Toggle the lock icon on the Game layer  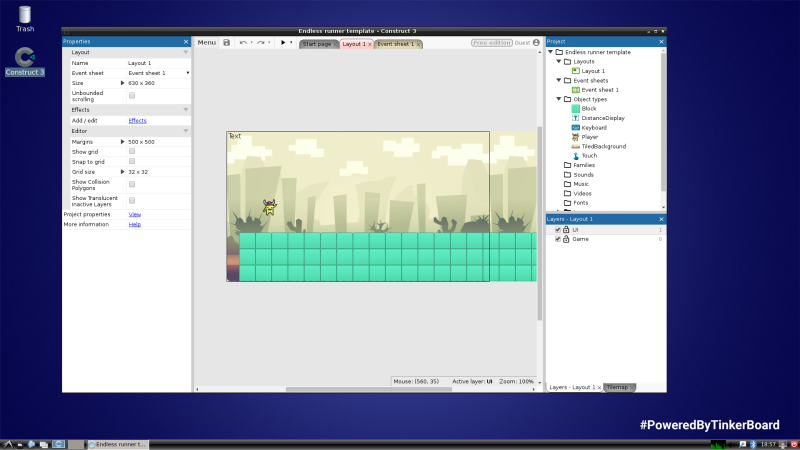[x=566, y=239]
